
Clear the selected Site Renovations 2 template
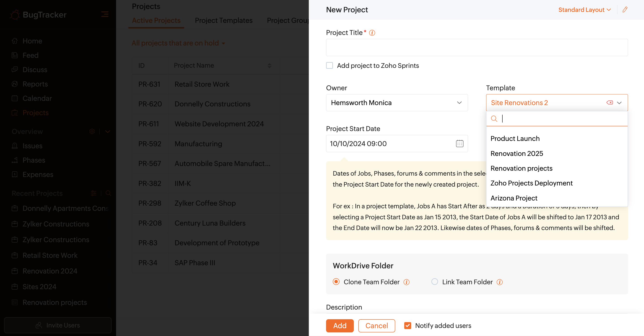[x=609, y=103]
